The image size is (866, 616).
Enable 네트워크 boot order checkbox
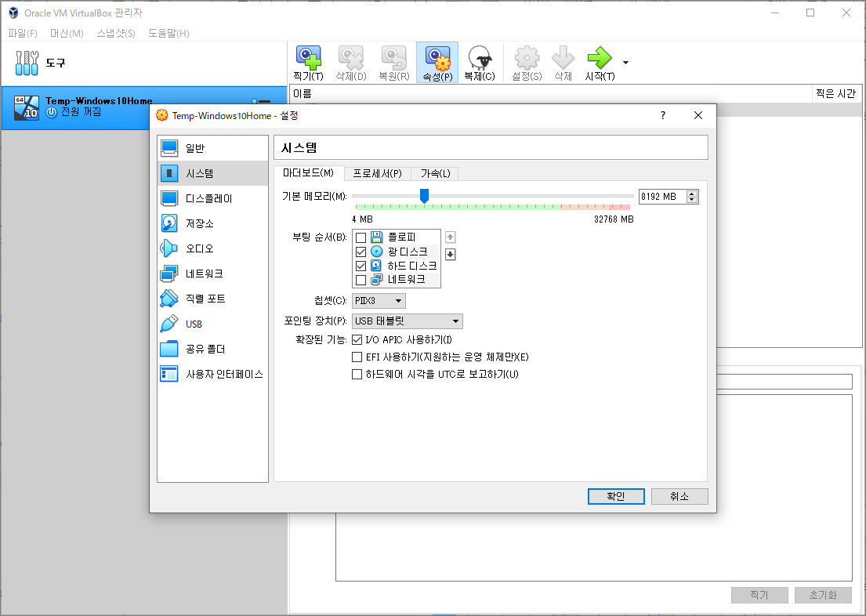click(x=361, y=280)
